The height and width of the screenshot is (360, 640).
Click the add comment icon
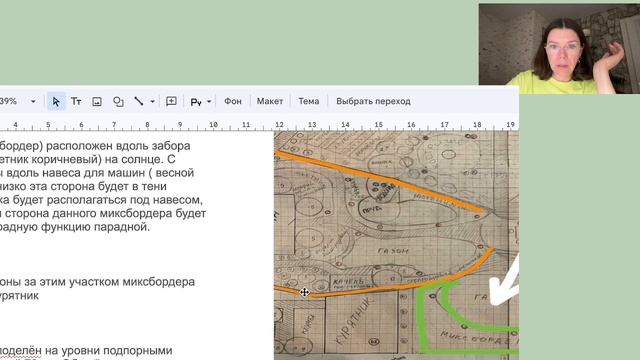171,101
